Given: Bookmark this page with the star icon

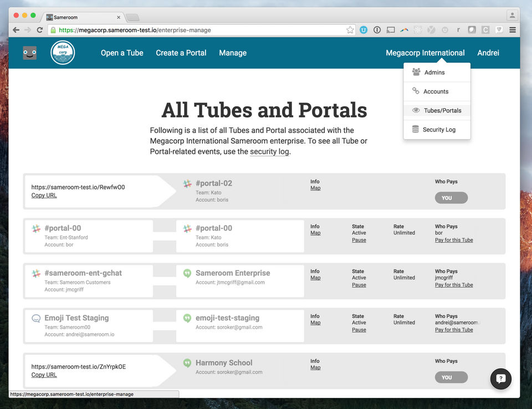Looking at the screenshot, I should coord(350,30).
